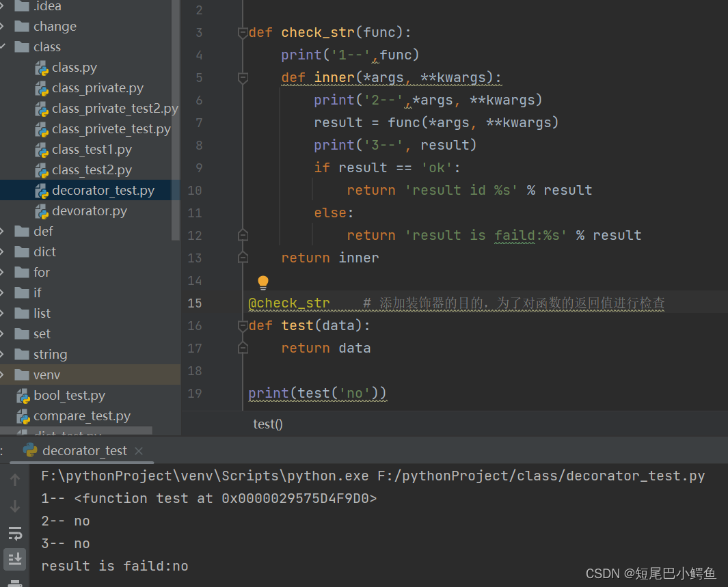Image resolution: width=728 pixels, height=587 pixels.
Task: Click the print icon in run console
Action: pyautogui.click(x=15, y=584)
